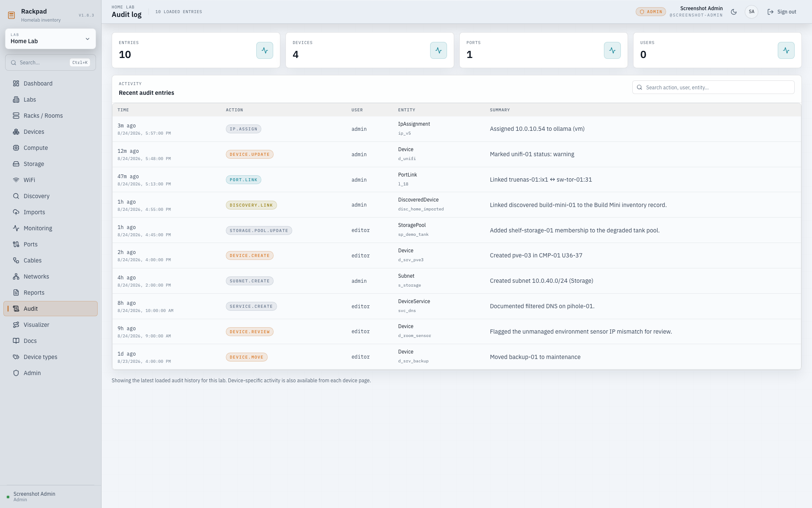Open the Dashboard sidebar icon
The height and width of the screenshot is (508, 812).
(16, 83)
